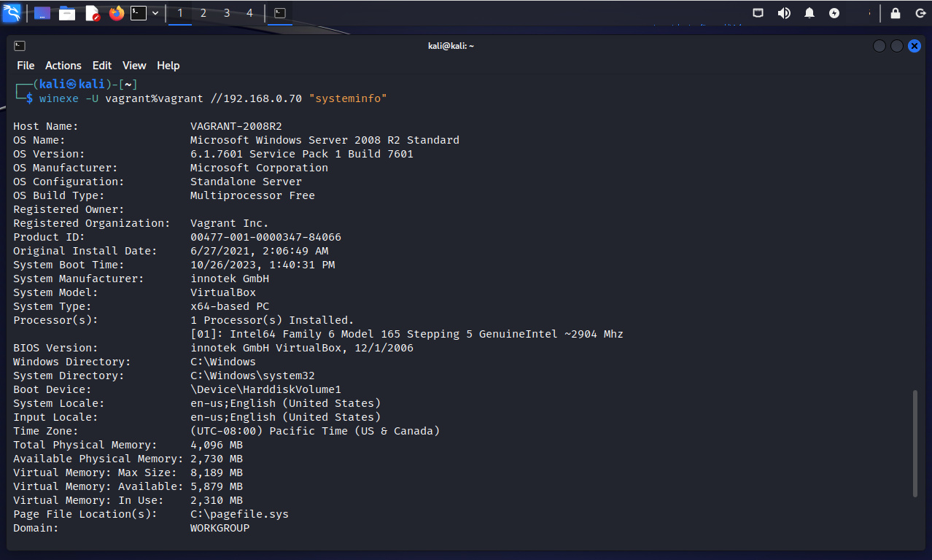
Task: Switch to workspace 2
Action: tap(203, 13)
